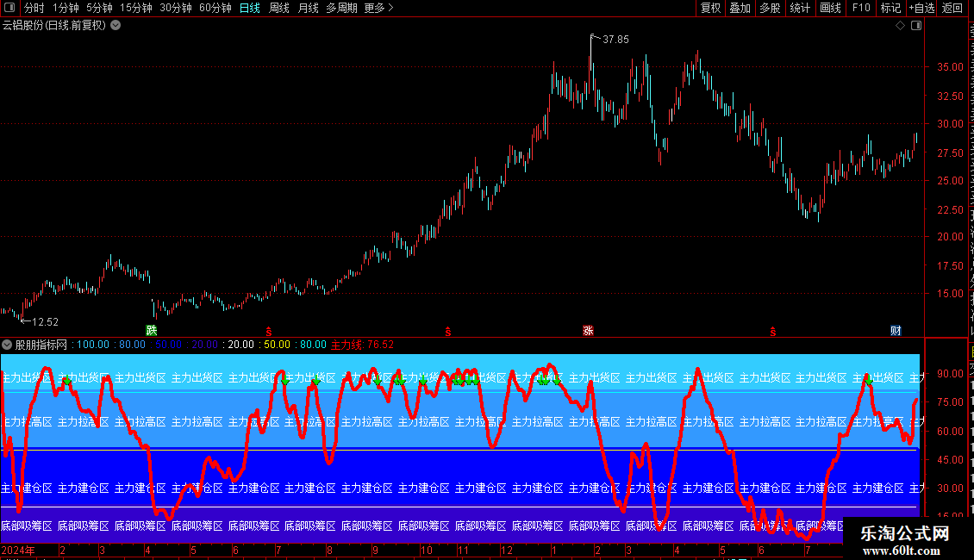The width and height of the screenshot is (974, 560).
Task: Toggle the left sidebar panel icon
Action: click(x=9, y=8)
